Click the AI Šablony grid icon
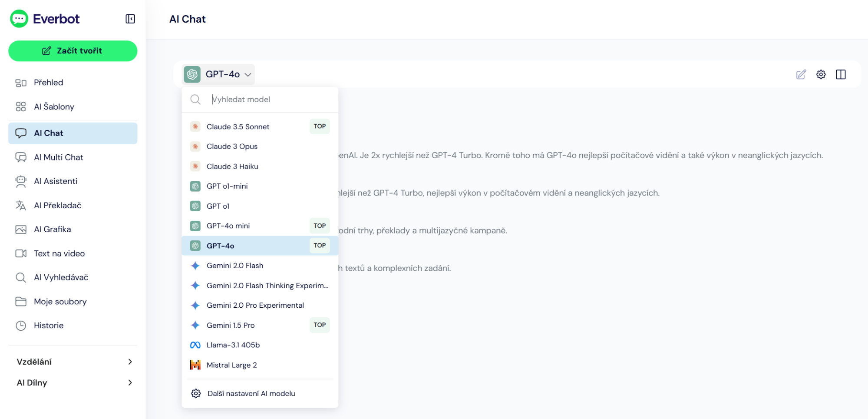This screenshot has width=868, height=419. pyautogui.click(x=21, y=107)
